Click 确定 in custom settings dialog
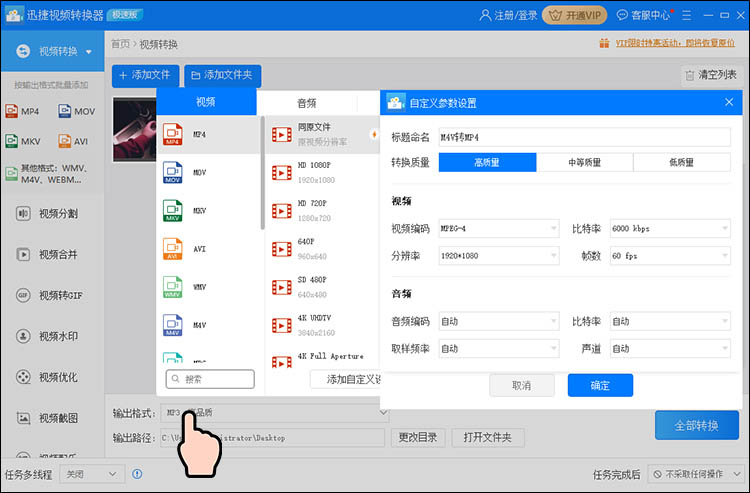 (x=600, y=385)
